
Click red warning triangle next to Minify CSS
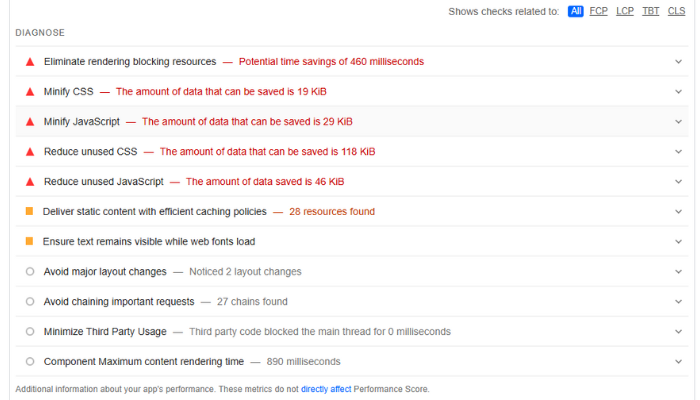[x=30, y=92]
